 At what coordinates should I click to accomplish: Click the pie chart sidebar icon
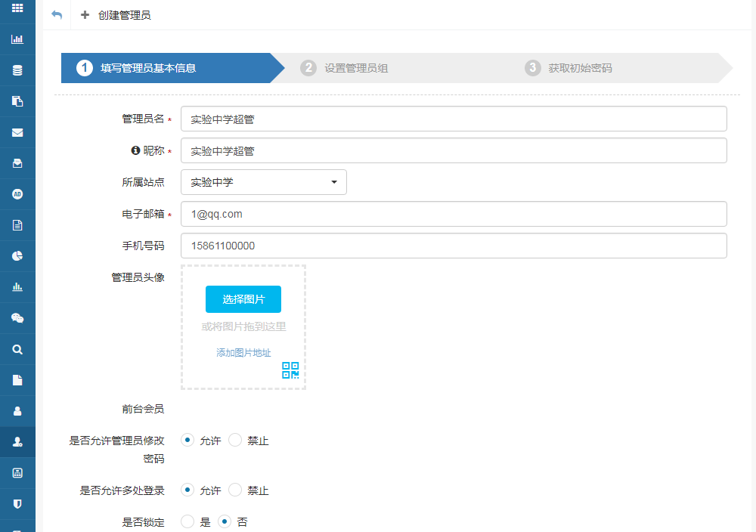click(17, 256)
